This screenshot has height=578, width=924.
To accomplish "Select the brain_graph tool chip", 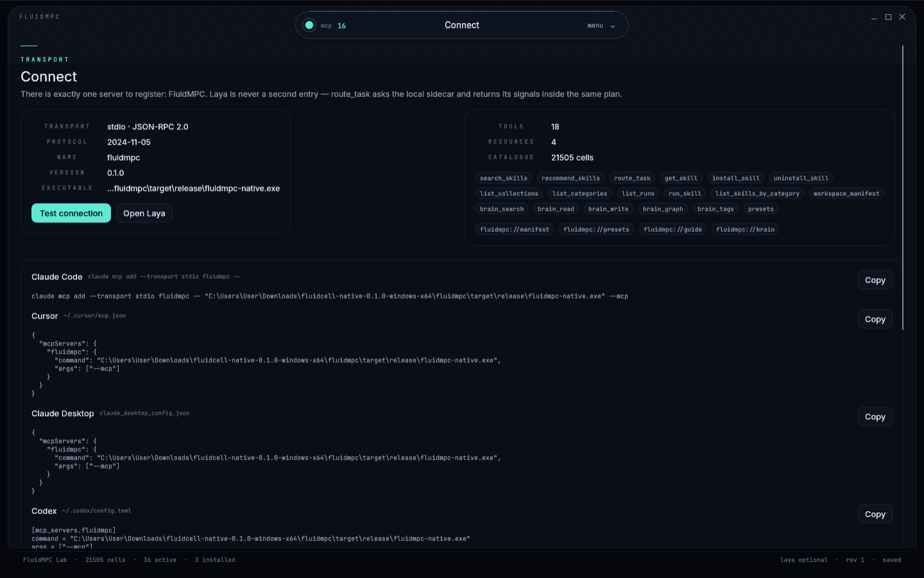I will [663, 209].
